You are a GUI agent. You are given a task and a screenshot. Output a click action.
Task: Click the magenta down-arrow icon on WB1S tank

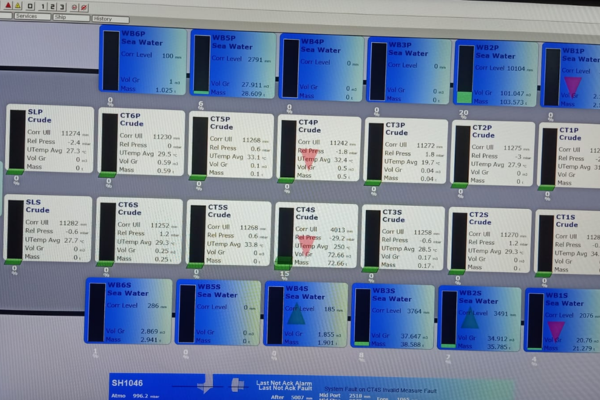click(556, 328)
